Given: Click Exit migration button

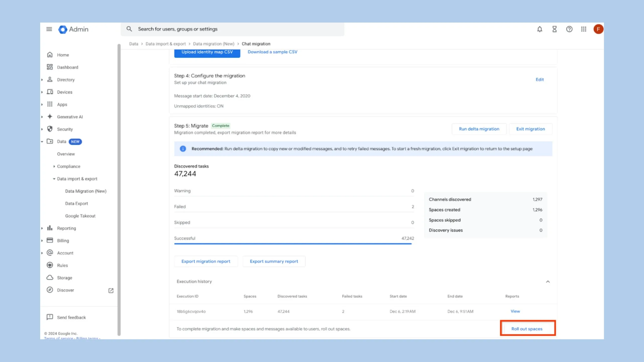Looking at the screenshot, I should click(531, 129).
